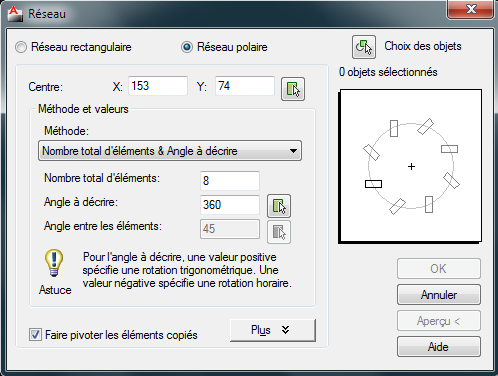Click the Annuler button
Screen dimensions: 498x376
coord(439,295)
